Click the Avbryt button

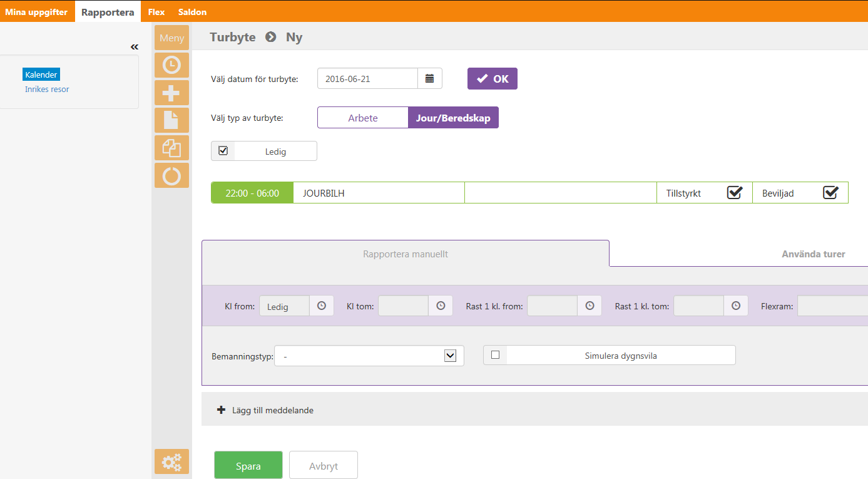point(324,466)
